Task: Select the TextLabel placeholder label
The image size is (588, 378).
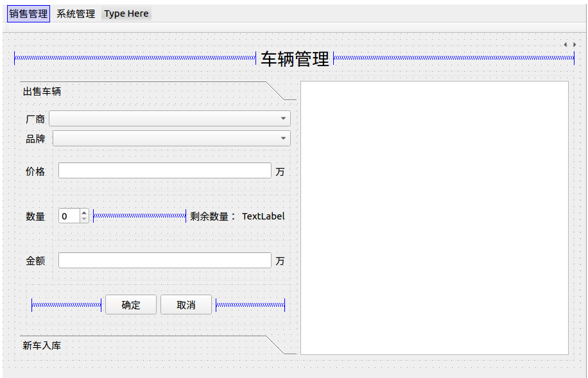Action: 263,216
